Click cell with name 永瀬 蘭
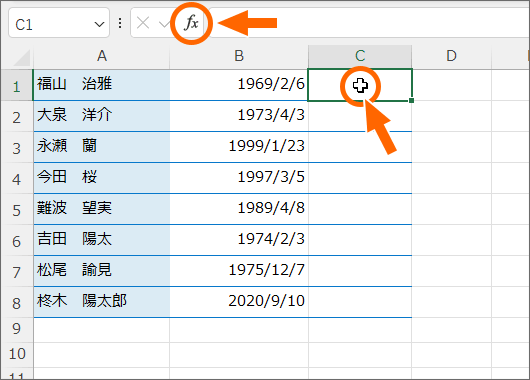Viewport: 530px width, 380px height. (101, 147)
